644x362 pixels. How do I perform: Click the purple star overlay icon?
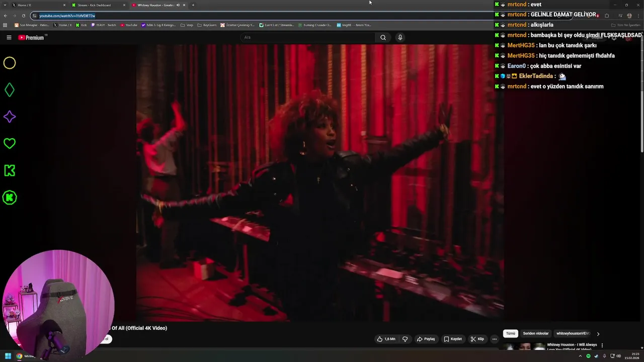pyautogui.click(x=10, y=117)
